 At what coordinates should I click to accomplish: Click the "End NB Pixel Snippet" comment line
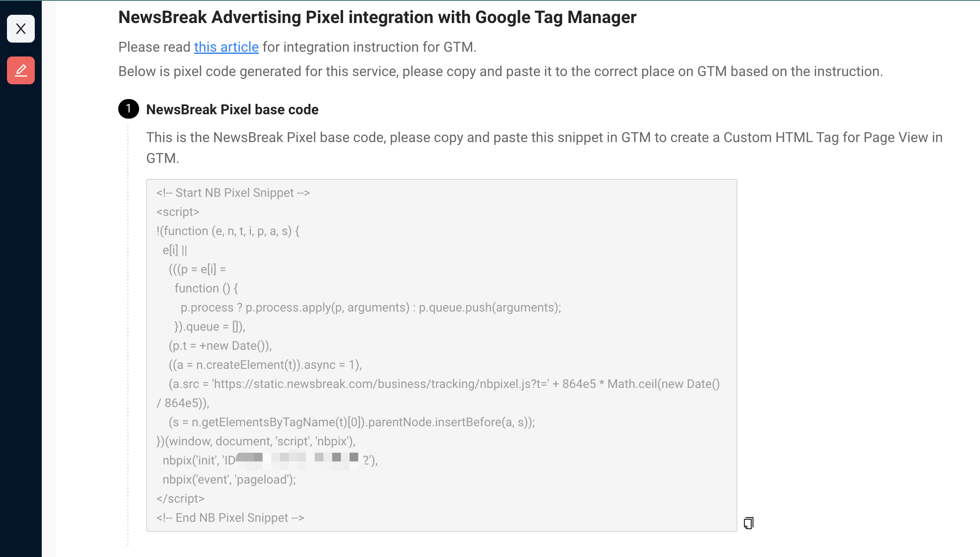(x=230, y=518)
